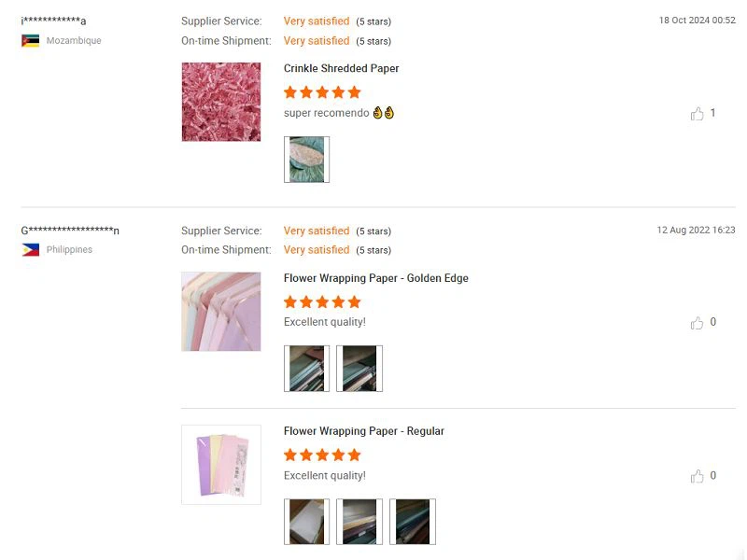Viewport: 747px width, 560px height.
Task: View second photo of Regular paper review
Action: [x=359, y=522]
